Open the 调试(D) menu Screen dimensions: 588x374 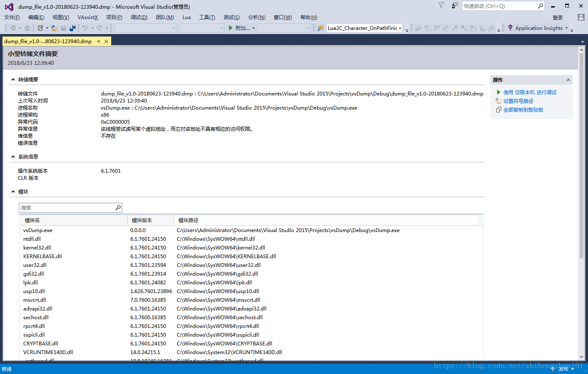point(139,17)
